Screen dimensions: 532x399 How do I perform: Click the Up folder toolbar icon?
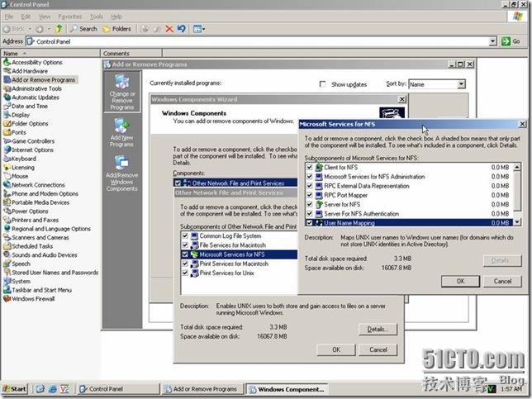[59, 29]
